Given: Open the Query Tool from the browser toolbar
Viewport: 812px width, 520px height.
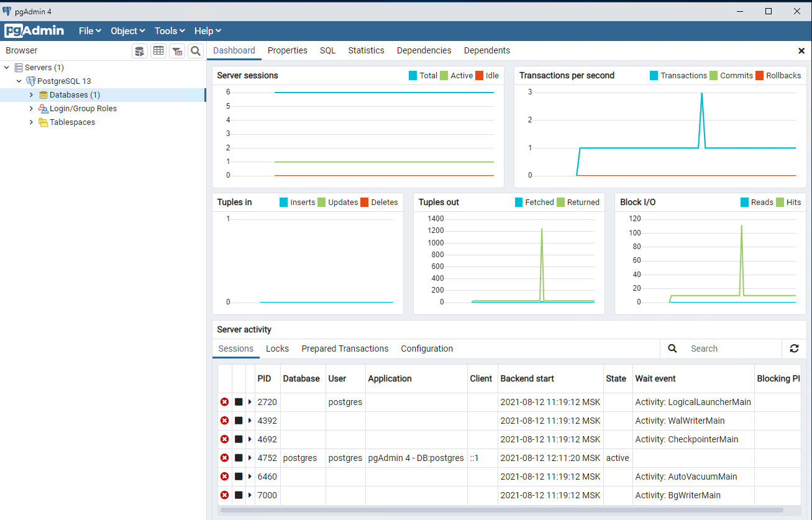Looking at the screenshot, I should point(139,51).
